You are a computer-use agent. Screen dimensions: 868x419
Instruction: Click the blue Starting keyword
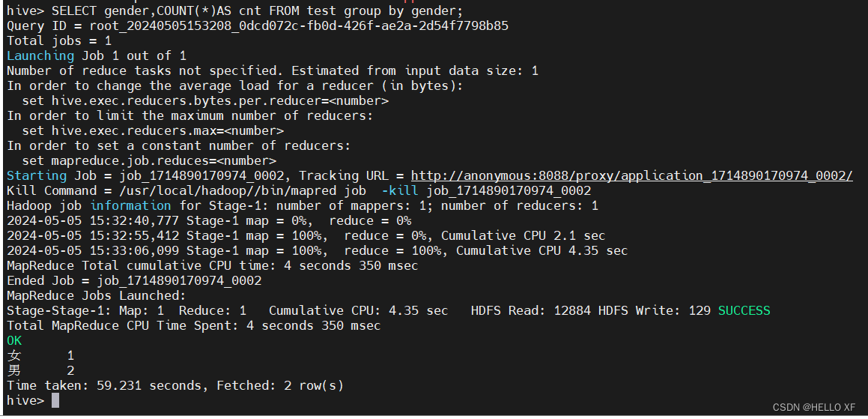point(37,175)
